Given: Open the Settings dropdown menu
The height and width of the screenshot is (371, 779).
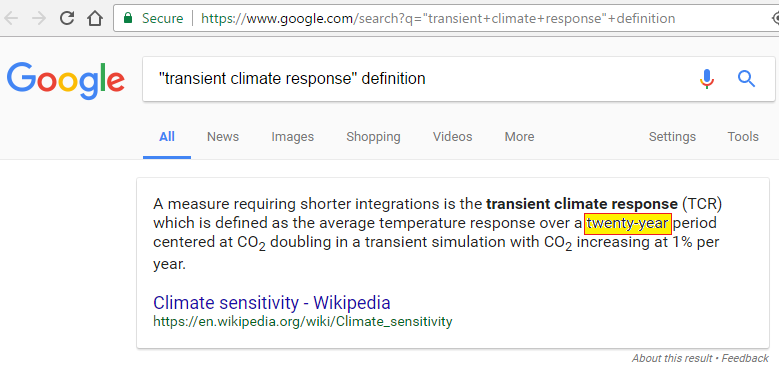Looking at the screenshot, I should [x=672, y=137].
